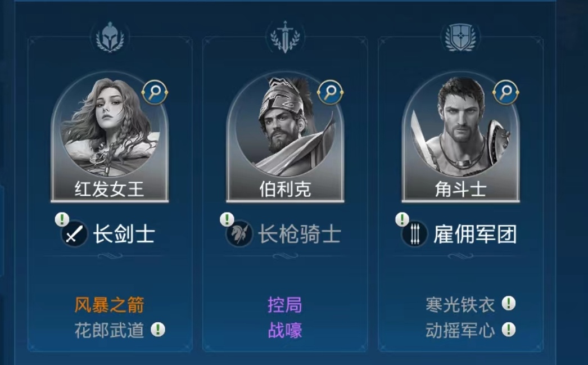Open the warning badge next to 长枪骑士
588x365 pixels.
pos(227,219)
